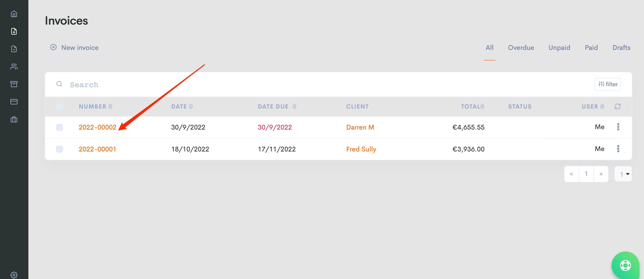Open invoice 2022-00001 link

pos(97,149)
